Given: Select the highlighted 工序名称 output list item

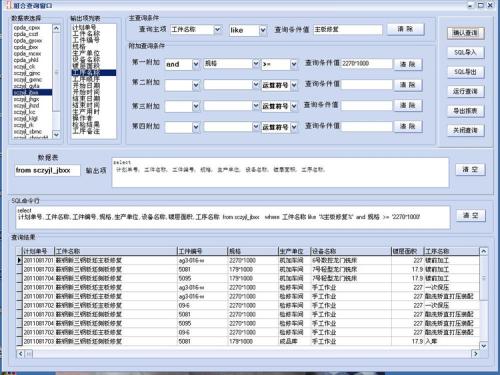Looking at the screenshot, I should click(x=94, y=73).
